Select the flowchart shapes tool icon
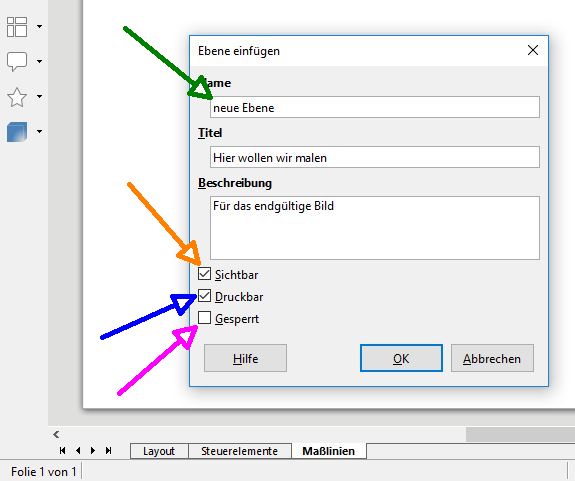This screenshot has height=481, width=575. click(x=17, y=27)
